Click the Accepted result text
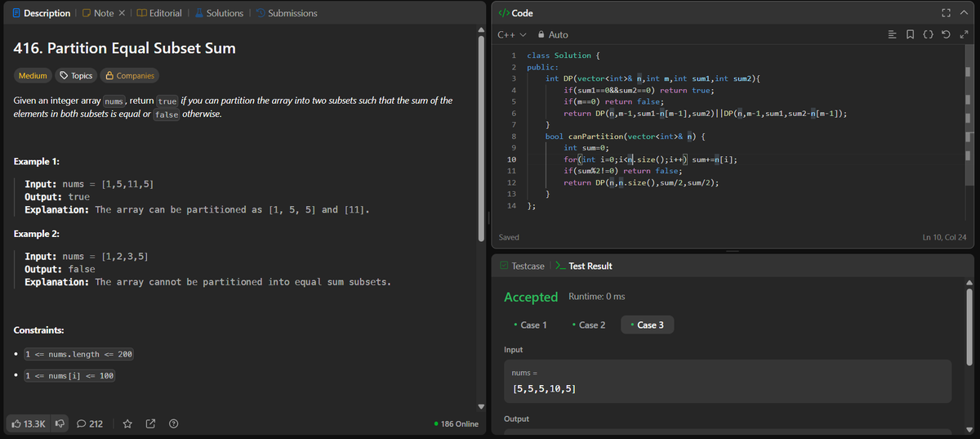Screen dimensions: 980x439 (531, 297)
